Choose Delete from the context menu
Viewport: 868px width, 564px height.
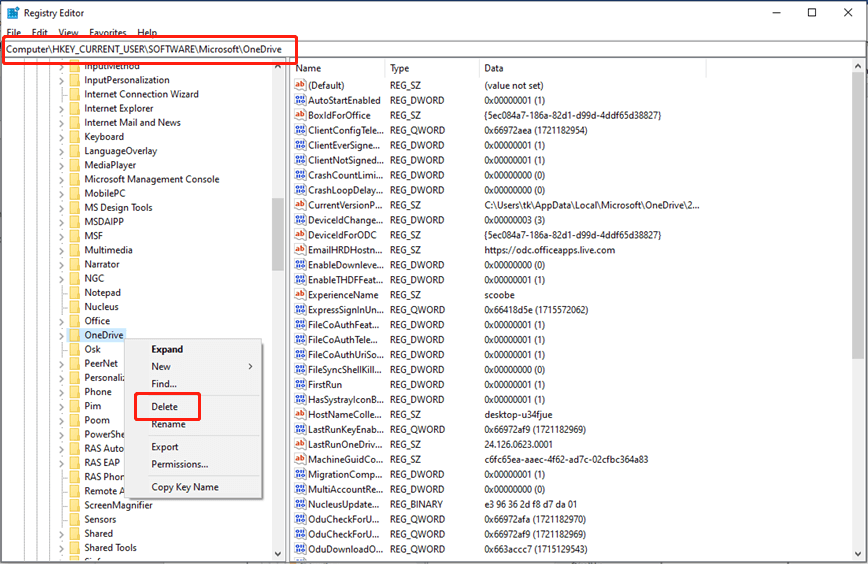click(165, 406)
